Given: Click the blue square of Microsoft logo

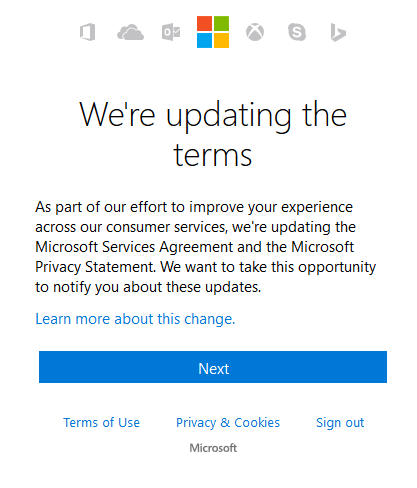Looking at the screenshot, I should [204, 40].
